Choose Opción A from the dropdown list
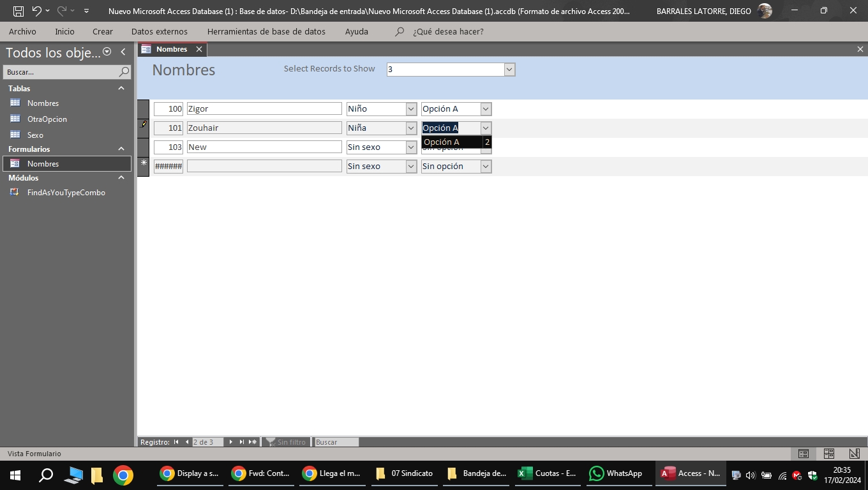This screenshot has height=490, width=868. [456, 142]
